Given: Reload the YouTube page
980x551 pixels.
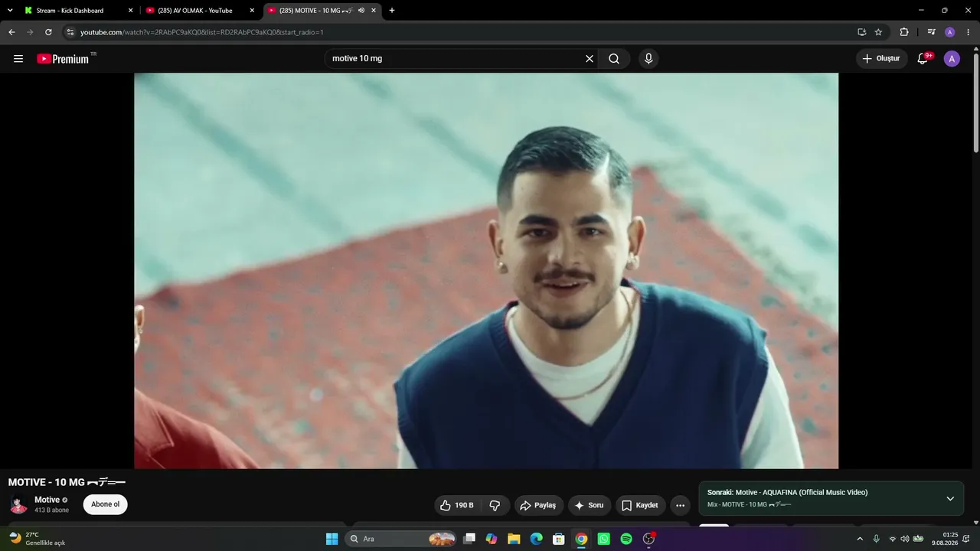Looking at the screenshot, I should tap(48, 32).
